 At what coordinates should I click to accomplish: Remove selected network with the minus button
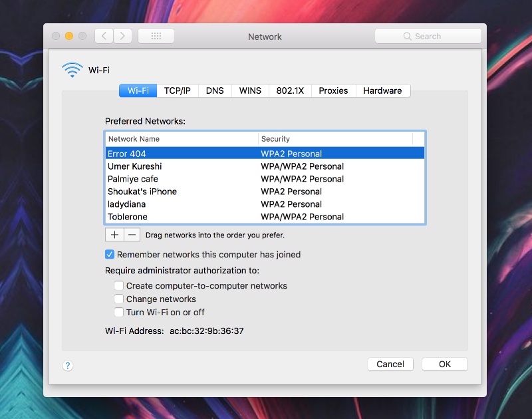[x=131, y=234]
